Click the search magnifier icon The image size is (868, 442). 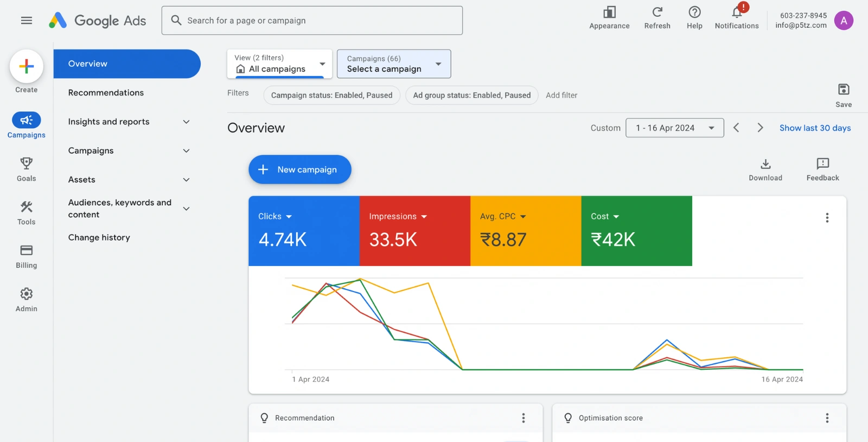[x=176, y=21]
